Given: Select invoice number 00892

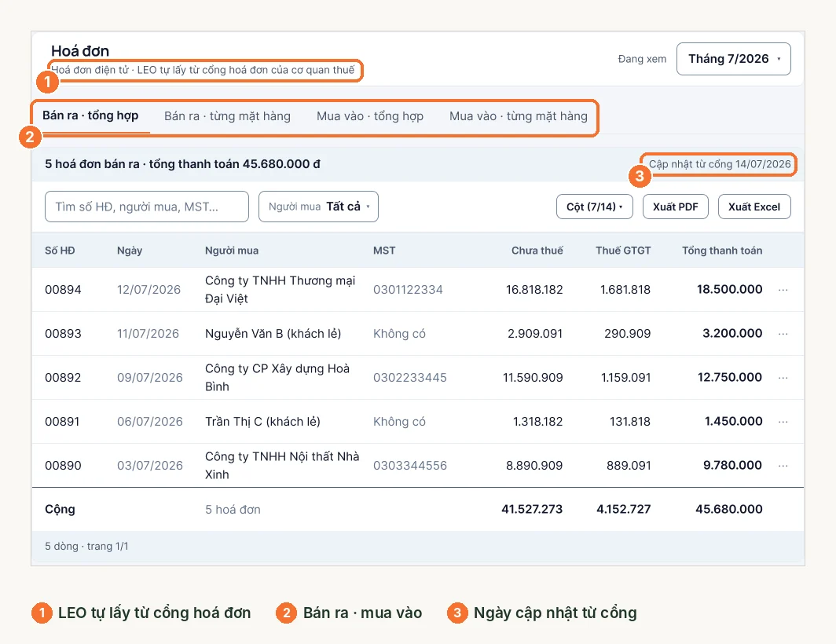Looking at the screenshot, I should coord(63,378).
